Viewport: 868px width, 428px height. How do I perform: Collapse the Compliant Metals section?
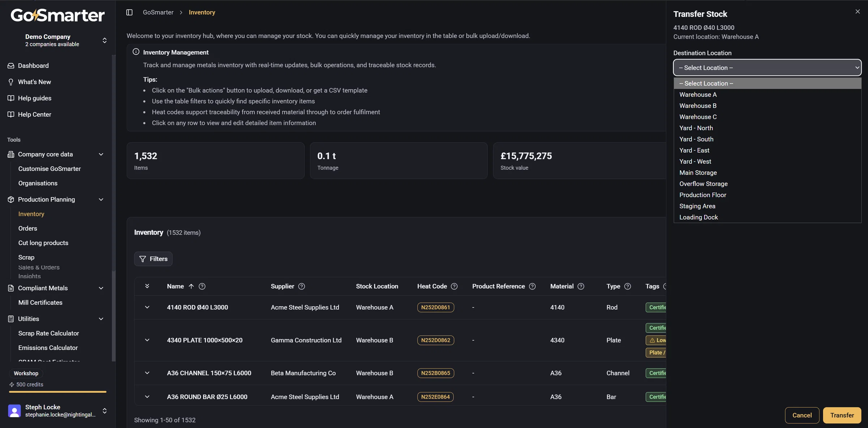pyautogui.click(x=101, y=288)
